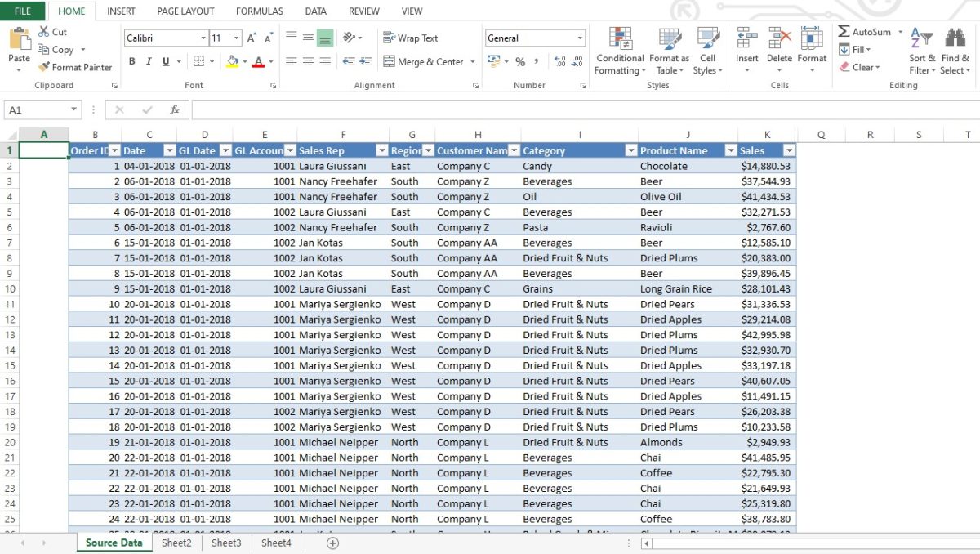The width and height of the screenshot is (980, 554).
Task: Apply the AutoSum function
Action: [863, 31]
